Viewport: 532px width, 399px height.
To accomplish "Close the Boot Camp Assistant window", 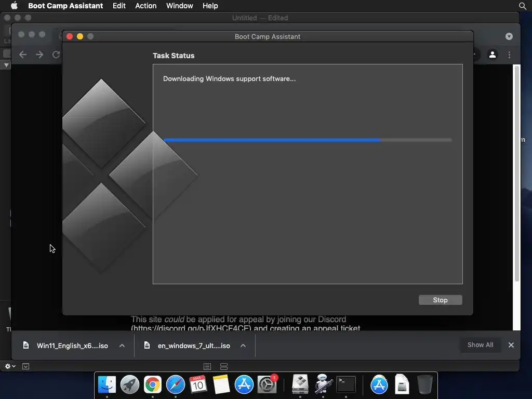I will 70,36.
